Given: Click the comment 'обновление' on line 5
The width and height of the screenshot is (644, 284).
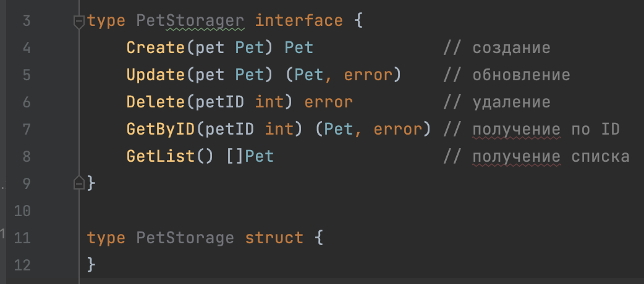Looking at the screenshot, I should click(521, 75).
